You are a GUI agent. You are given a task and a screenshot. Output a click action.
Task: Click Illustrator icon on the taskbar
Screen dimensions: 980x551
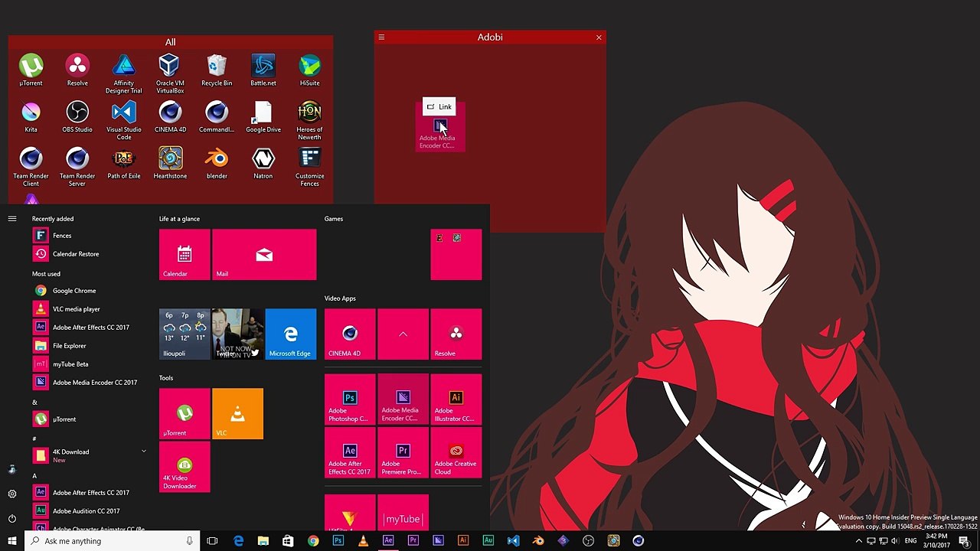[462, 541]
